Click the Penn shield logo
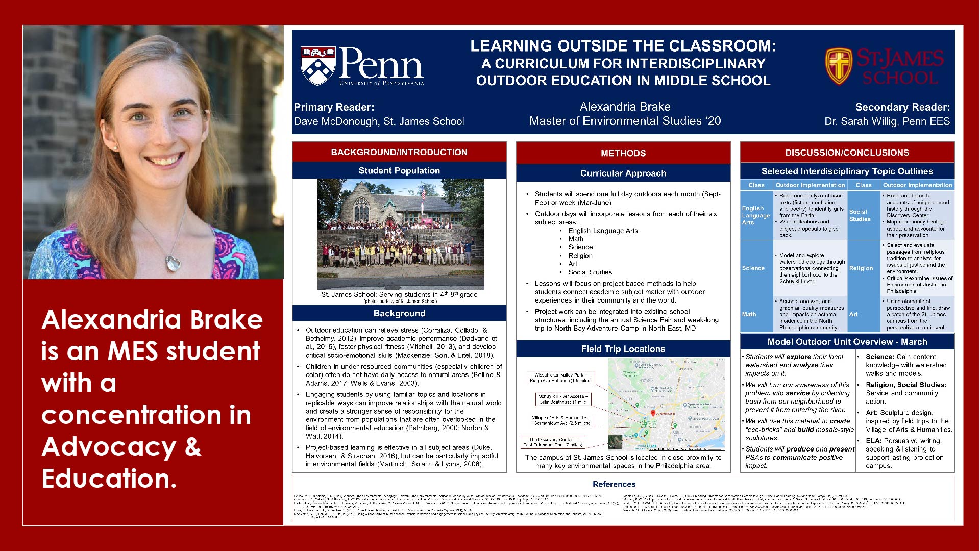 [317, 66]
